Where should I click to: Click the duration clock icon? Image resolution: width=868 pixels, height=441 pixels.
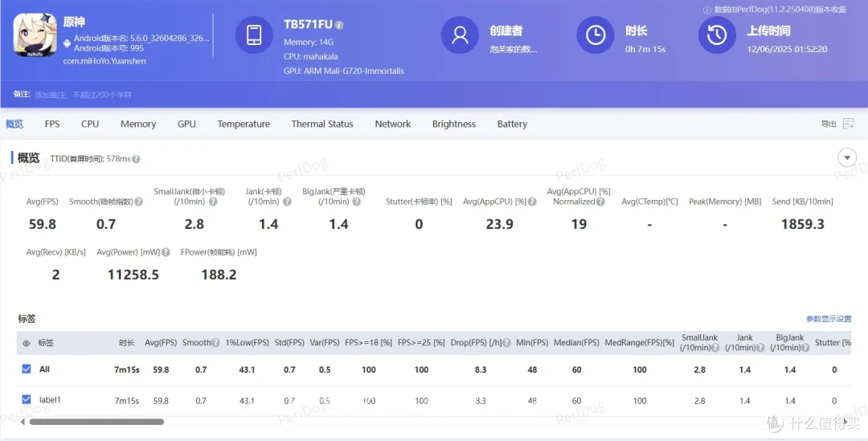[x=596, y=35]
